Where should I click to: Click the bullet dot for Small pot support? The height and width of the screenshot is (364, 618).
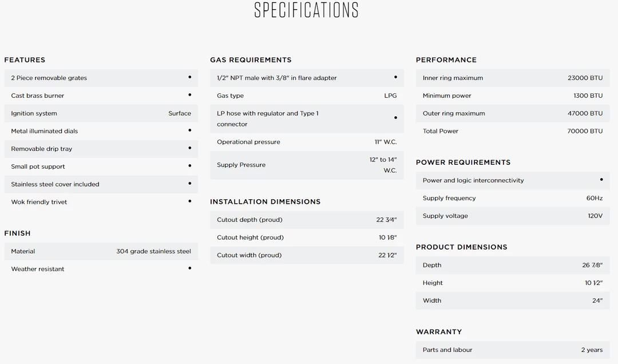pyautogui.click(x=190, y=166)
